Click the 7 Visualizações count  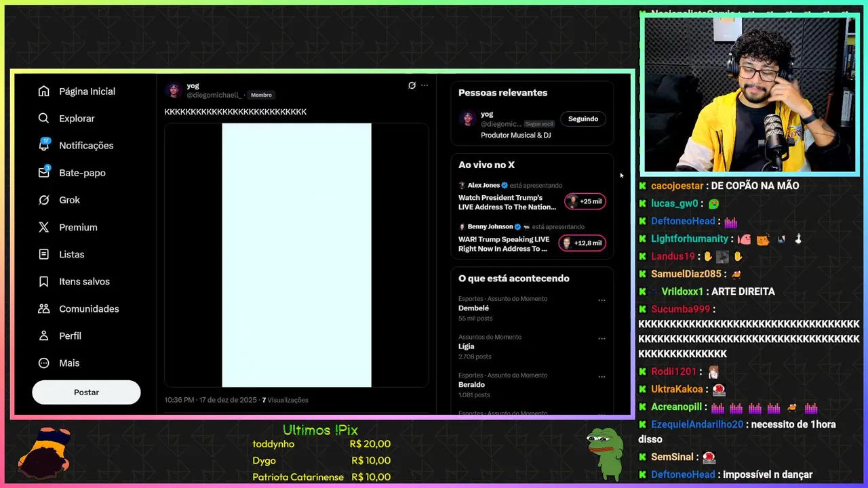(285, 400)
